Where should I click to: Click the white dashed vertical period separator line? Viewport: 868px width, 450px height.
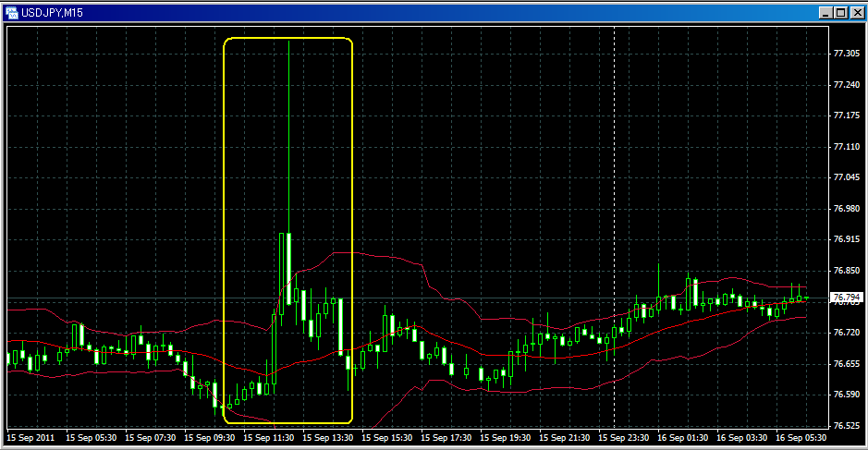click(615, 185)
